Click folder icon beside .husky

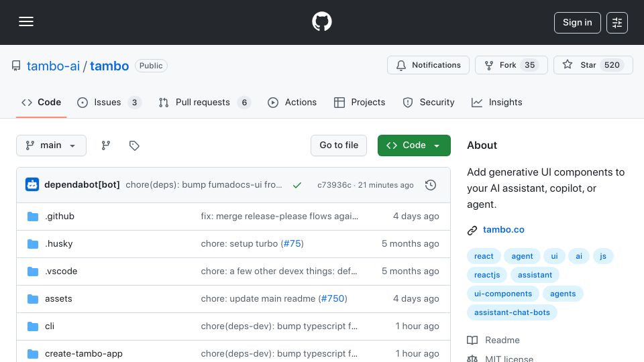(33, 244)
